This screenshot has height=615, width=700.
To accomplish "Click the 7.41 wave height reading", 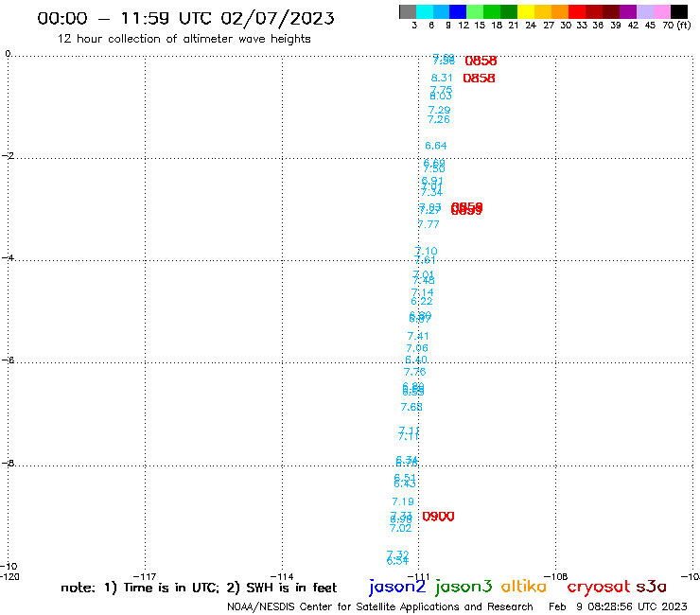I will 418,336.
